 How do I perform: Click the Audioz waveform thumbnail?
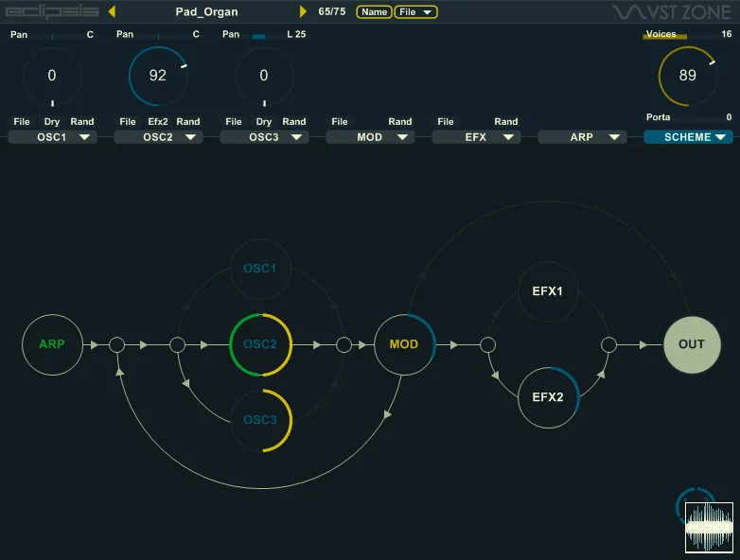709,528
